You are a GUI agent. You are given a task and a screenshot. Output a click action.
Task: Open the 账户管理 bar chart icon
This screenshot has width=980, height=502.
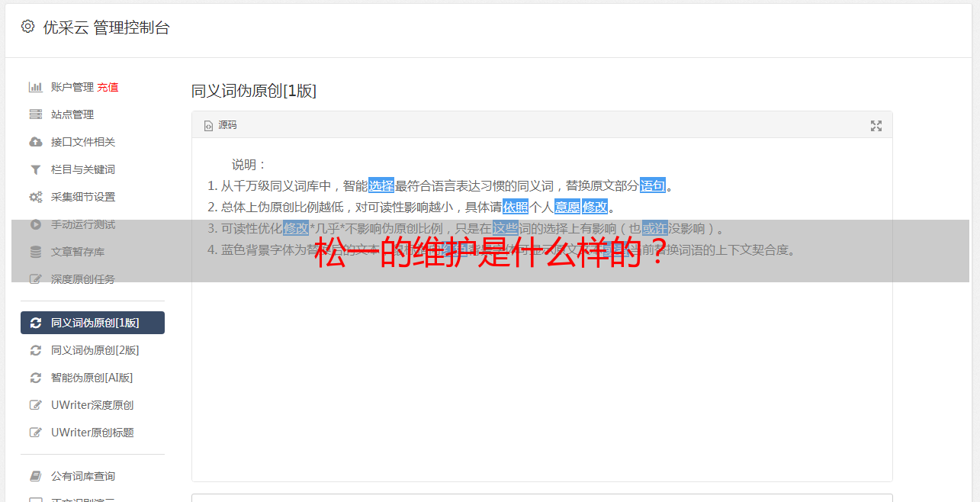(35, 87)
